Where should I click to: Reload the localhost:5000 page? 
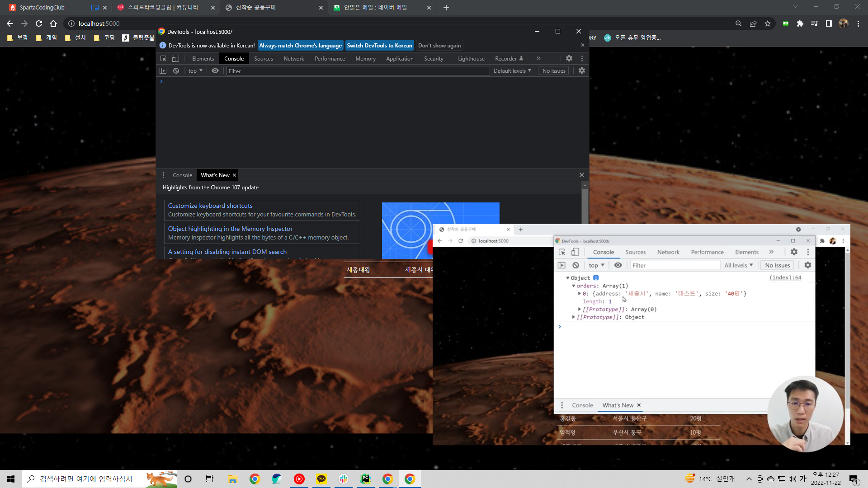39,23
